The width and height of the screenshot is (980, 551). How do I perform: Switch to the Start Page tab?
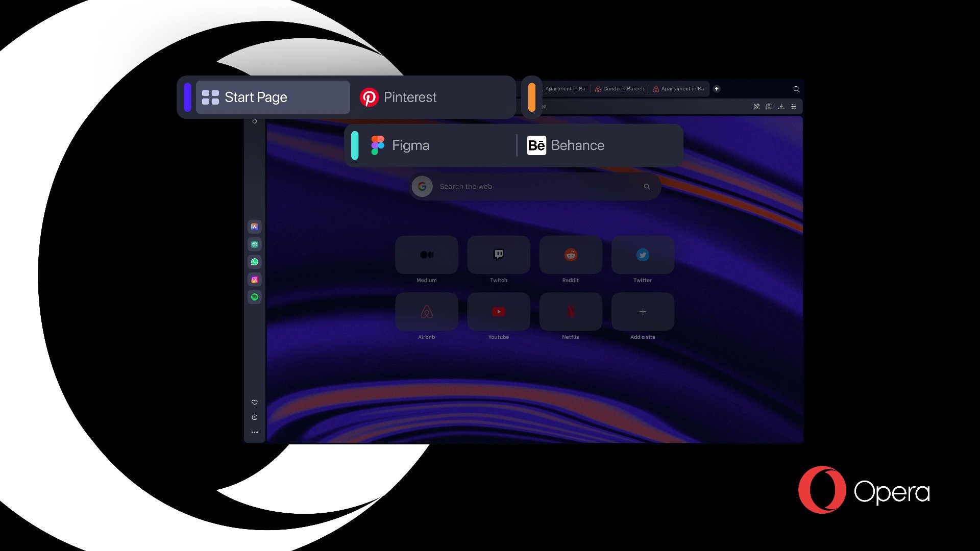pos(273,97)
